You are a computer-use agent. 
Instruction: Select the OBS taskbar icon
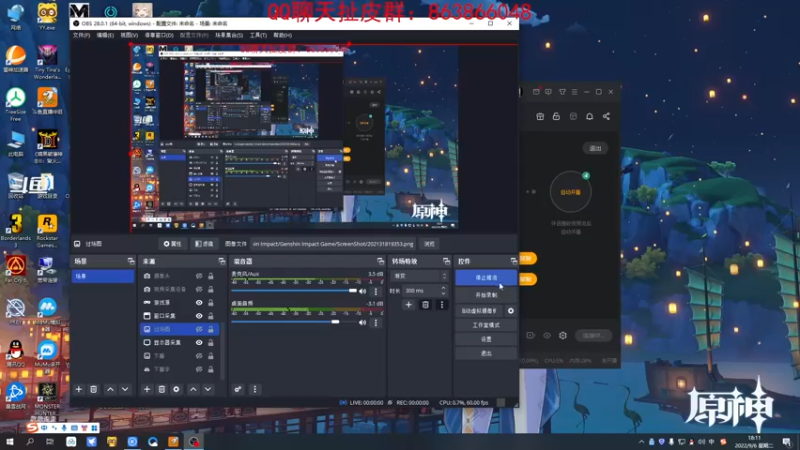click(193, 442)
